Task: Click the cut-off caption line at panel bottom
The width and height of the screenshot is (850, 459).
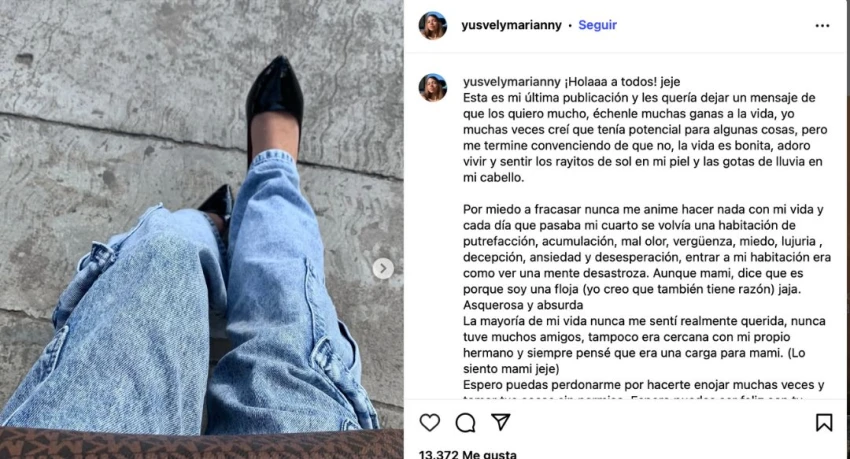Action: tap(632, 398)
